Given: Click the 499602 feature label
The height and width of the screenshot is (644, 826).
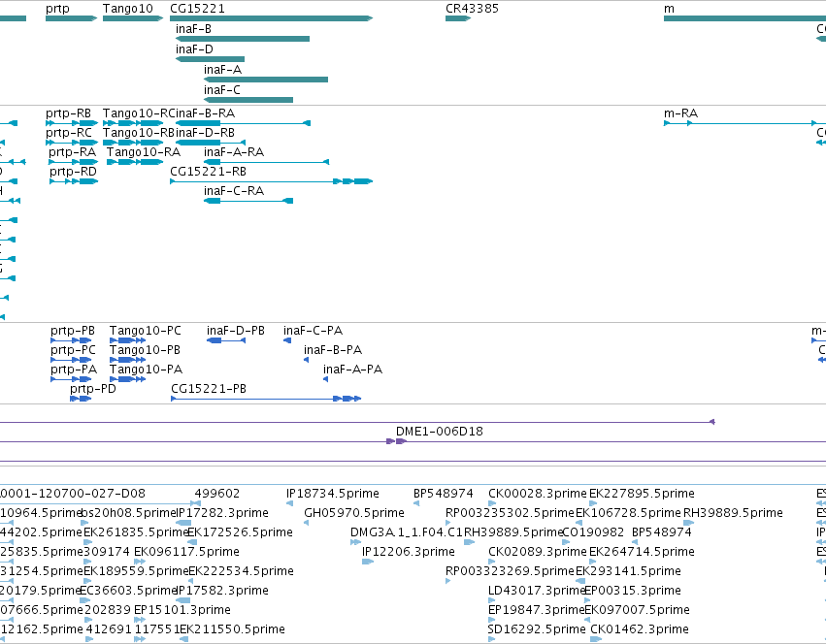Looking at the screenshot, I should point(217,494).
